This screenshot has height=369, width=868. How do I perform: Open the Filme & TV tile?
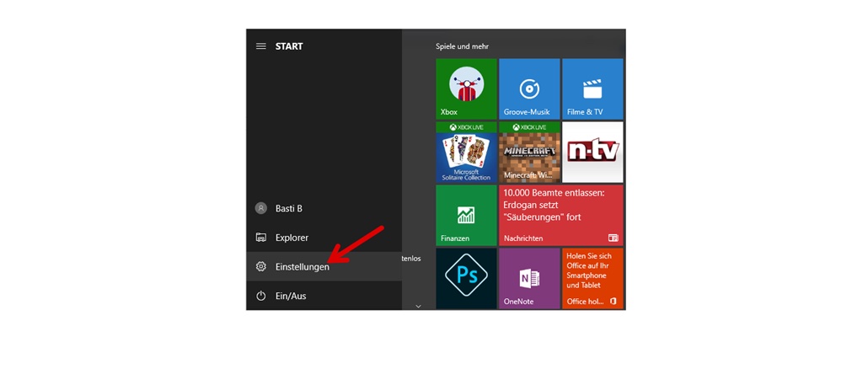[592, 89]
